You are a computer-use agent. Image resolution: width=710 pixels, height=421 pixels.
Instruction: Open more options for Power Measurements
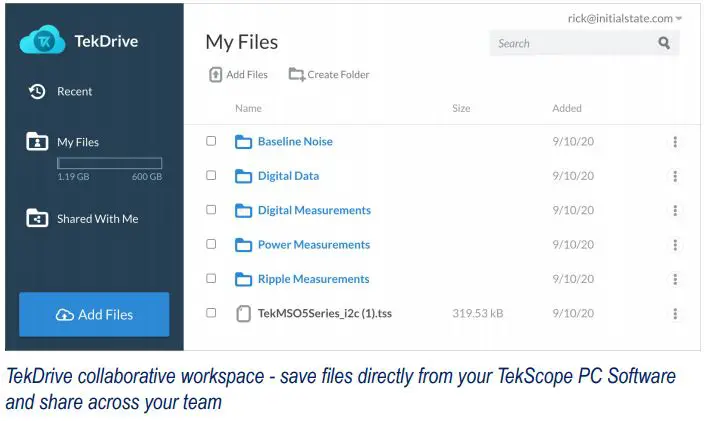(x=675, y=245)
